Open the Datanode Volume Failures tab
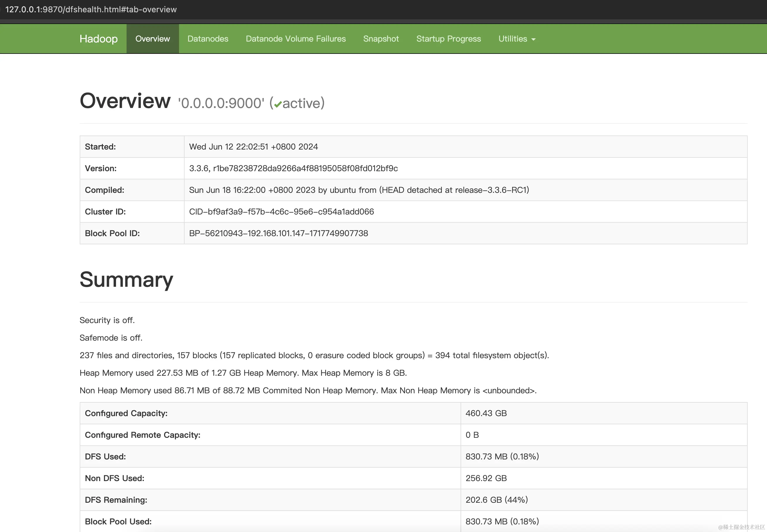Viewport: 767px width, 532px height. click(296, 39)
